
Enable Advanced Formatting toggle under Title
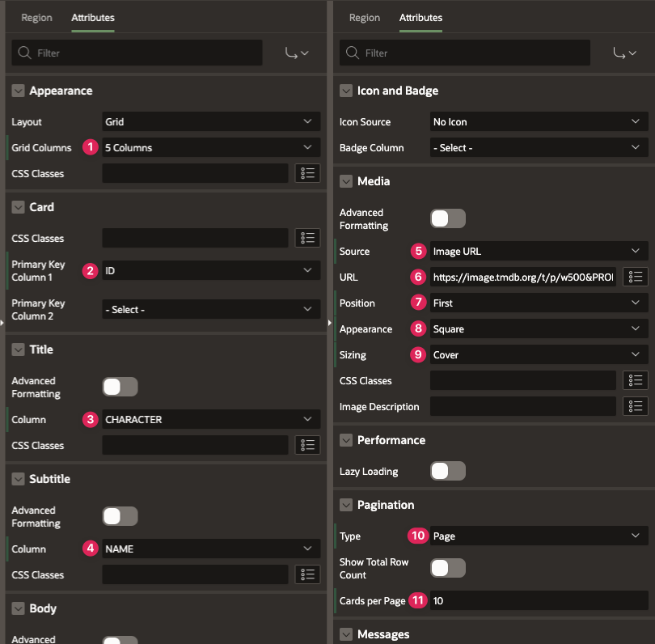coord(120,387)
